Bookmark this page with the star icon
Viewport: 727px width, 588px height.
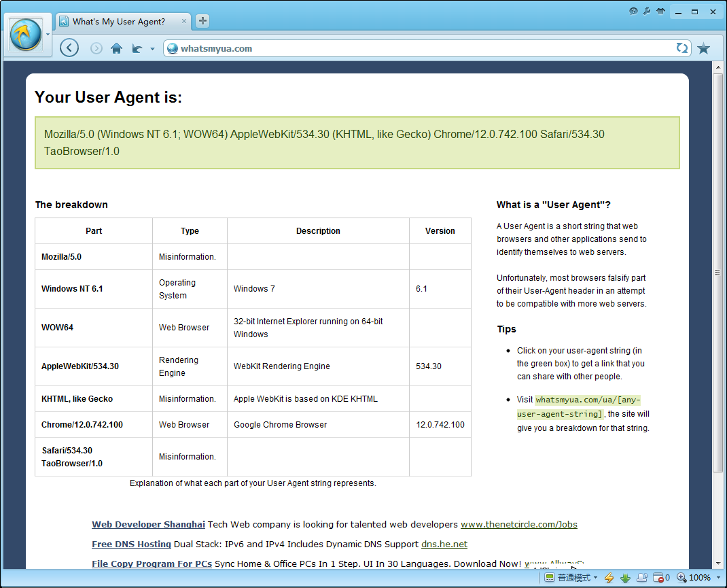tap(703, 48)
